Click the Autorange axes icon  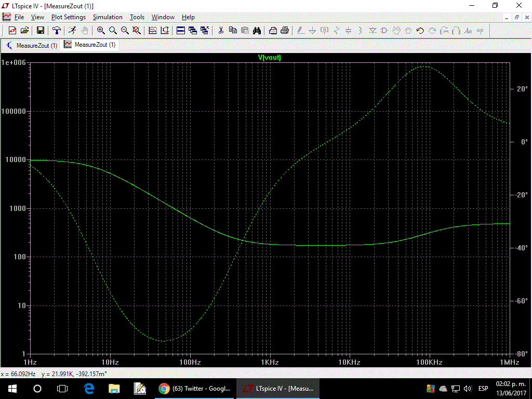coord(165,31)
